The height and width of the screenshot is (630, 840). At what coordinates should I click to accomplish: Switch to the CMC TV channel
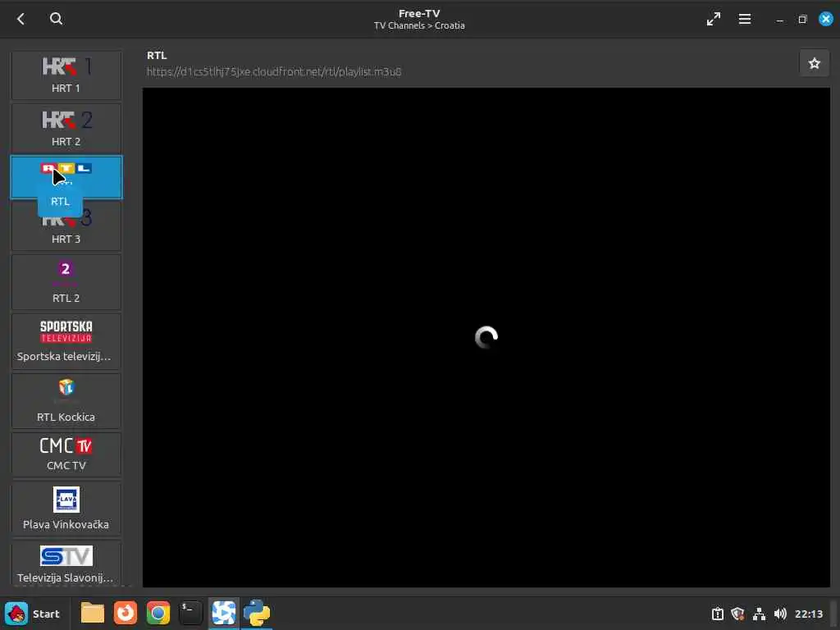[66, 454]
